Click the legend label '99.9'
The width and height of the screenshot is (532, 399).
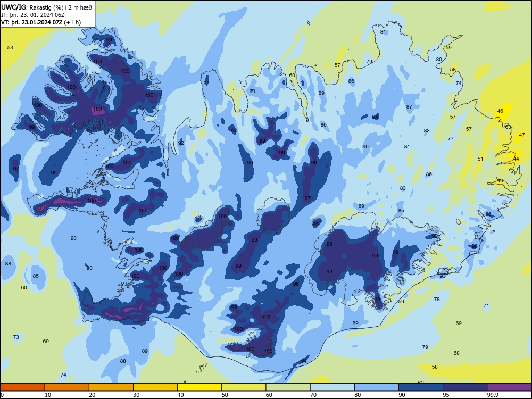pyautogui.click(x=492, y=395)
